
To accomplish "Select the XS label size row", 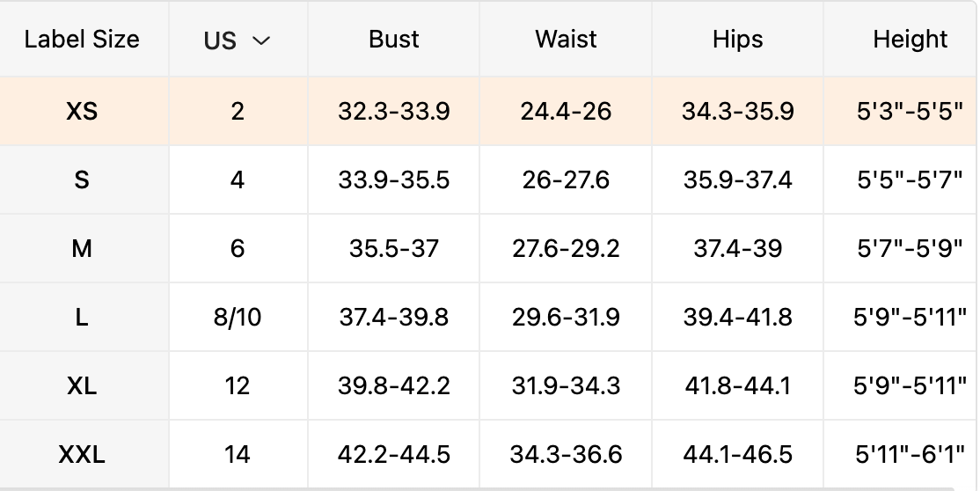I will coord(489,112).
